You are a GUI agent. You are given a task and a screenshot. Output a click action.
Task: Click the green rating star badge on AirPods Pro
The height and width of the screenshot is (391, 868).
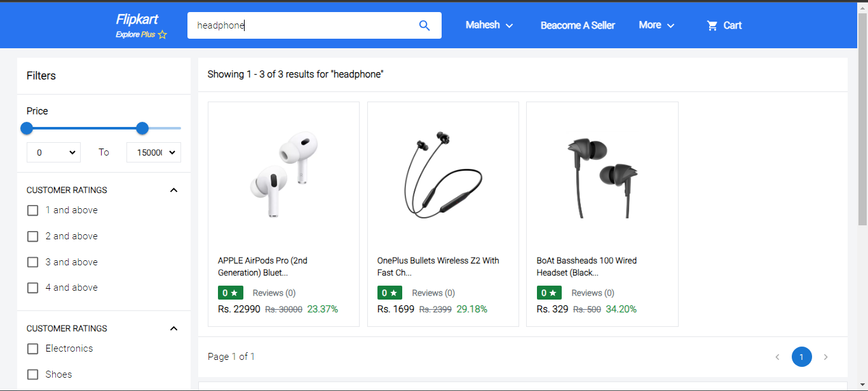[230, 293]
